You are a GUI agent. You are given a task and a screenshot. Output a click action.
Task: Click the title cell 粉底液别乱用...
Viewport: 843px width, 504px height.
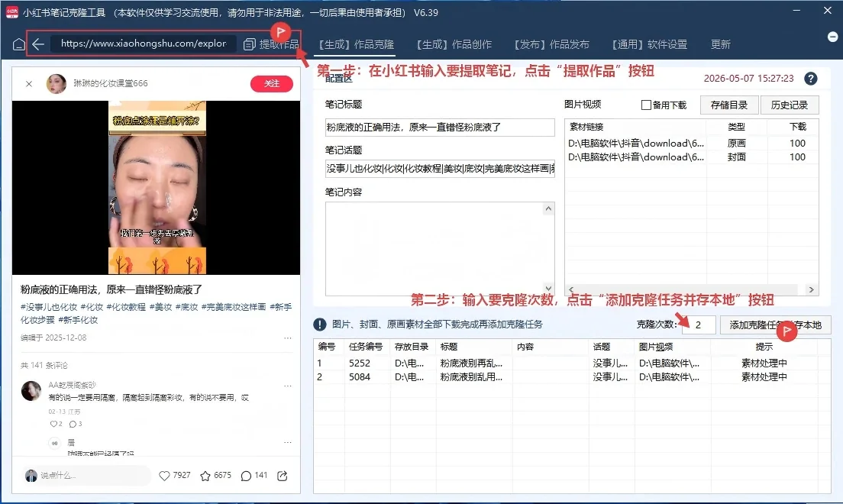click(x=471, y=377)
